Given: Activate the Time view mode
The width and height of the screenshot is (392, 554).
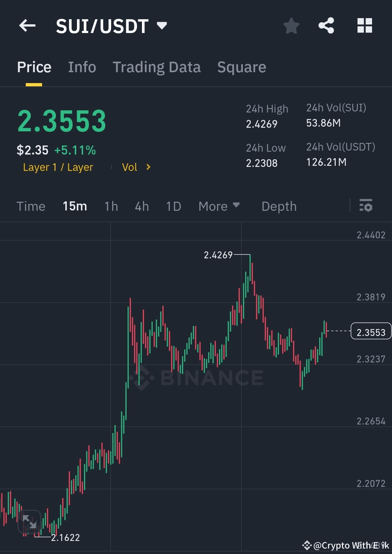Looking at the screenshot, I should point(31,206).
